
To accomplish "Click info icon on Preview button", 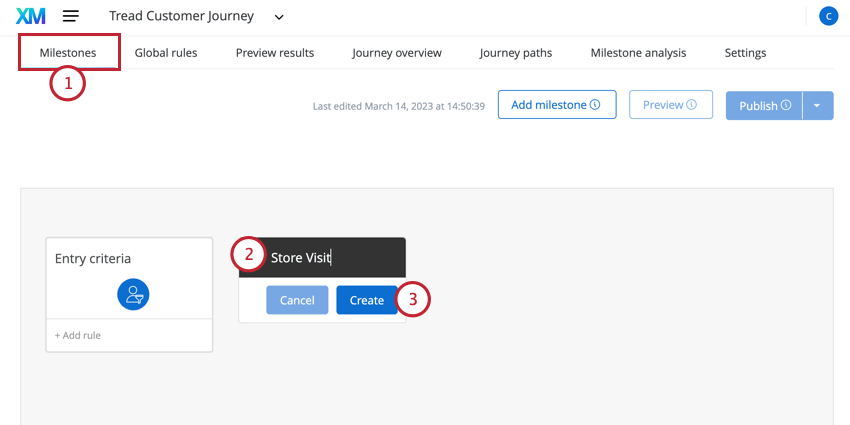I will (692, 105).
